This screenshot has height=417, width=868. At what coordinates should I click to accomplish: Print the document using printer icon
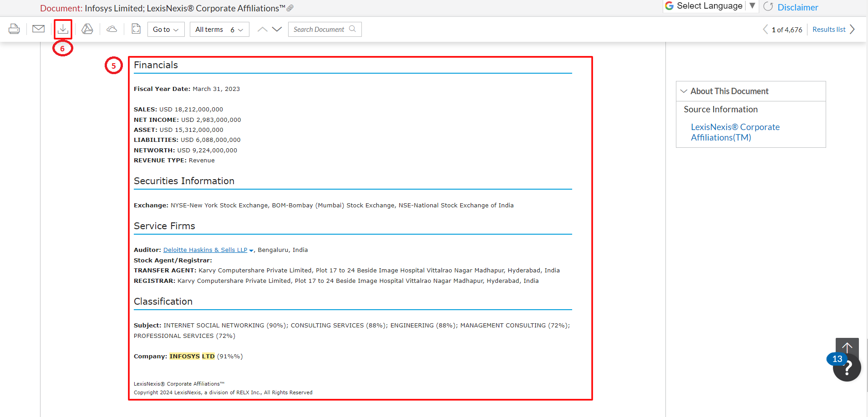14,29
